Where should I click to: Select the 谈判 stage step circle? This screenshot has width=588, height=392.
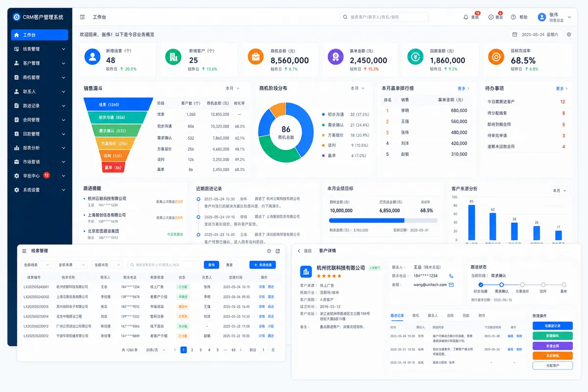pos(543,285)
